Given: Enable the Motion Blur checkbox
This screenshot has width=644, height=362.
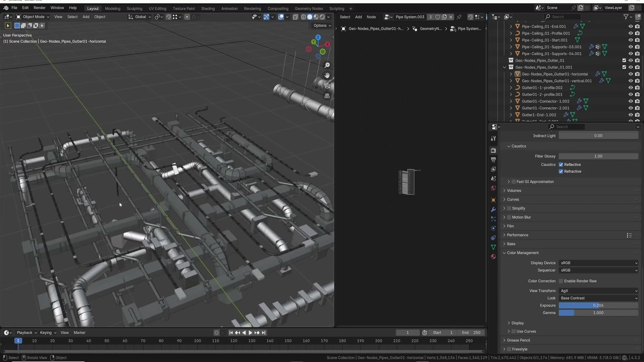Looking at the screenshot, I should coord(509,217).
